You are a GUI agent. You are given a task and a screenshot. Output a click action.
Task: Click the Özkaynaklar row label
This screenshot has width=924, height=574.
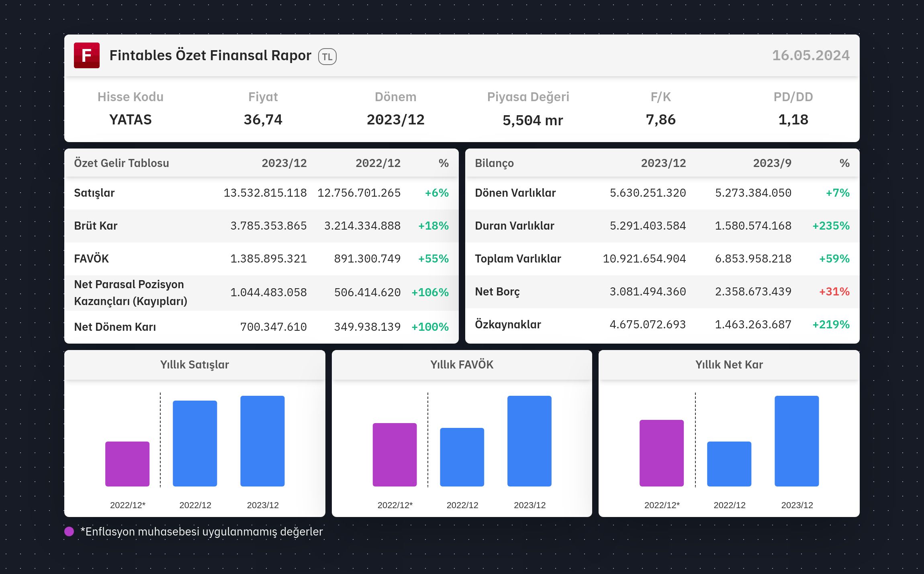point(508,324)
